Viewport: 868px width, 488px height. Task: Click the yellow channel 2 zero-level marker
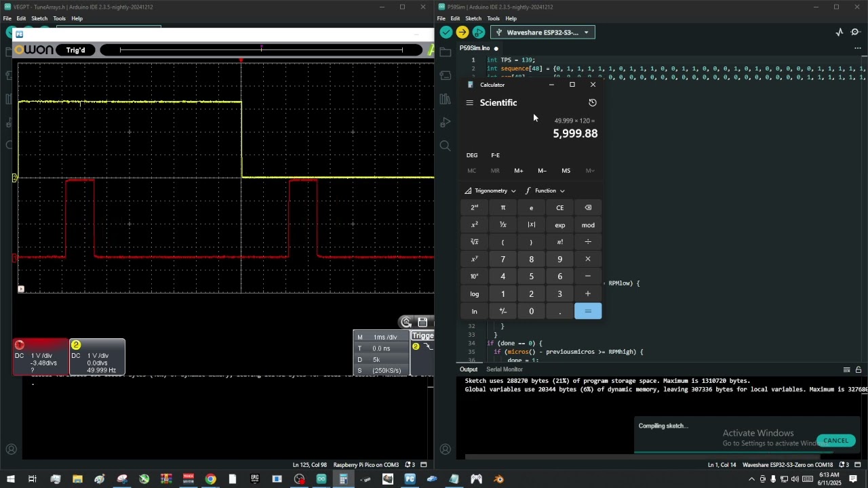click(x=15, y=178)
